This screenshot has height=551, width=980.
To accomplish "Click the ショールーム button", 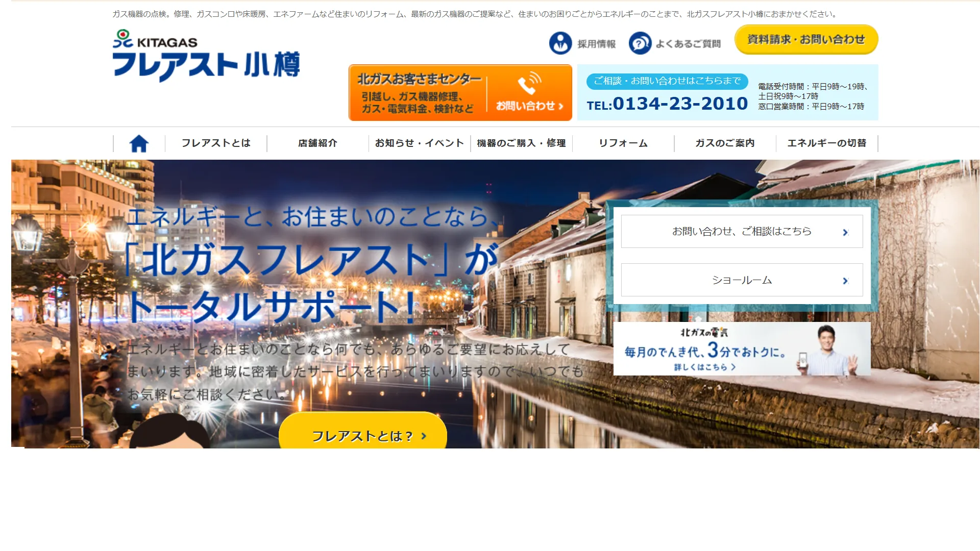I will (742, 280).
